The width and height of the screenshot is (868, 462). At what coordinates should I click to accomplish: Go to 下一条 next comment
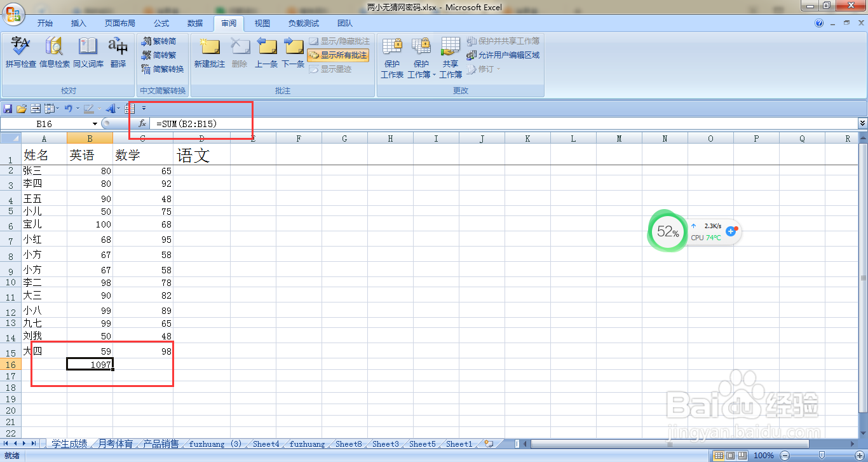pyautogui.click(x=293, y=52)
